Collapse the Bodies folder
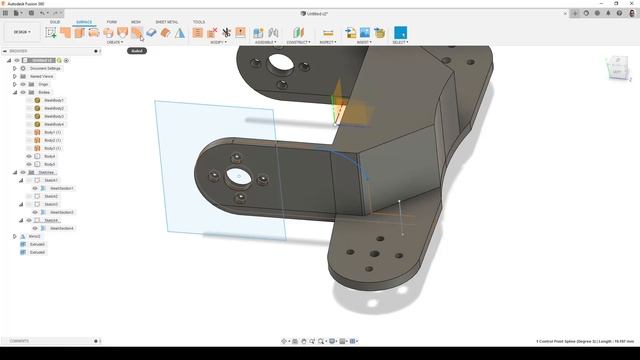Image resolution: width=640 pixels, height=360 pixels. (15, 92)
